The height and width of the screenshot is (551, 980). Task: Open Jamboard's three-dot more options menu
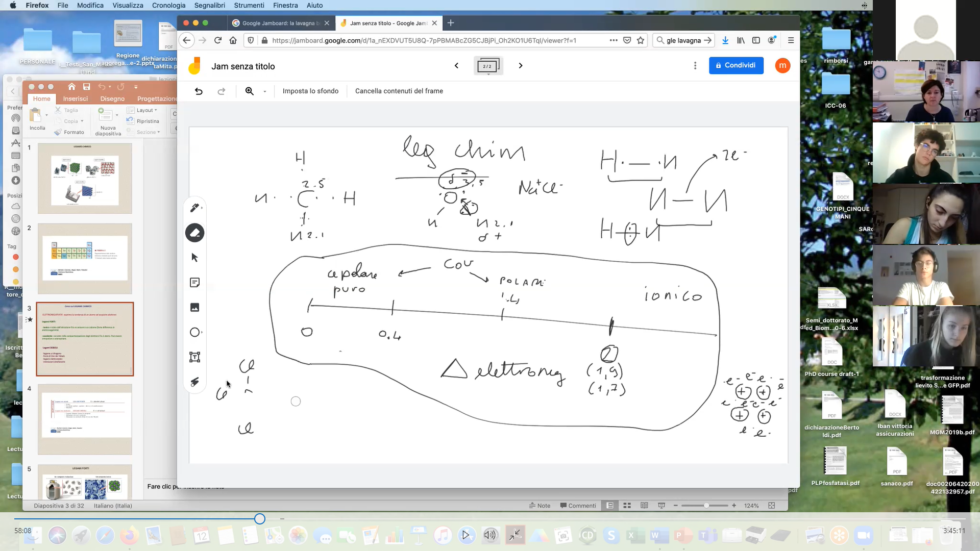(x=695, y=66)
